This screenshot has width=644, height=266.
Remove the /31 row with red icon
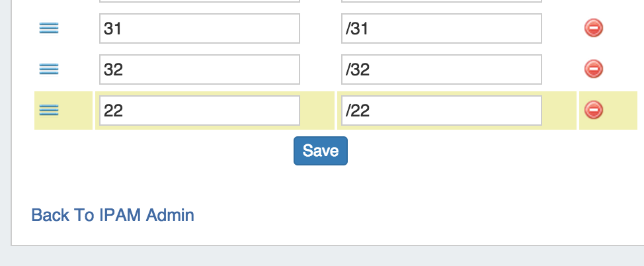click(x=593, y=28)
